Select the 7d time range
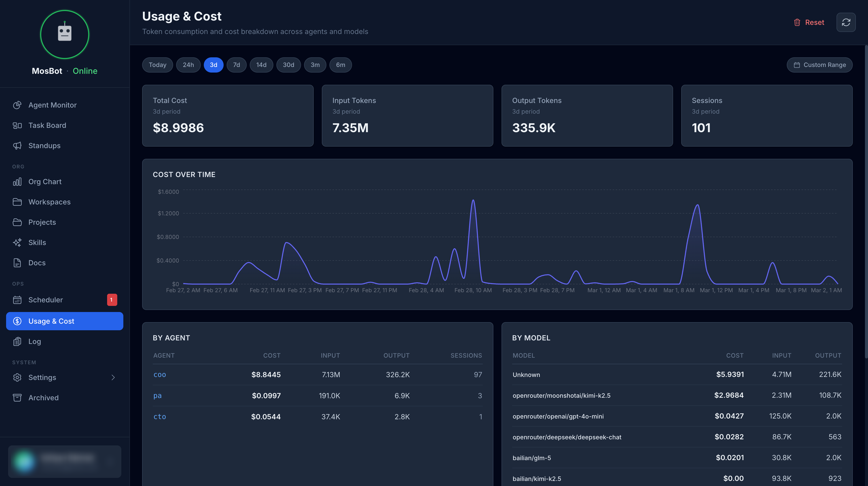Viewport: 868px width, 486px height. (x=237, y=65)
